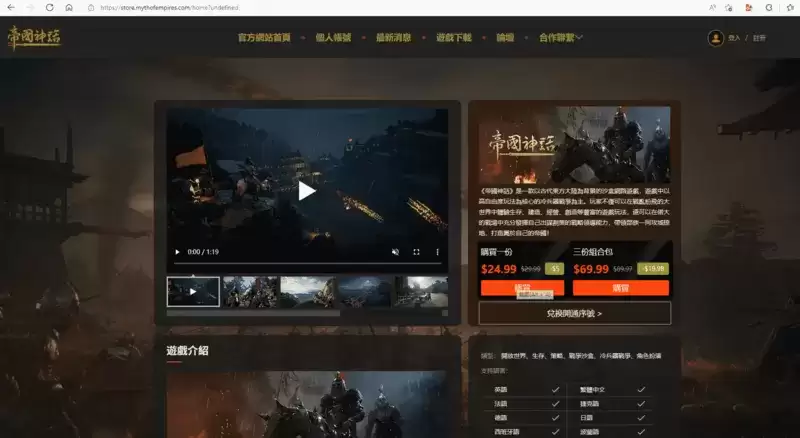Click the 帝國神話 logo in the header
800x438 pixels.
click(x=34, y=38)
